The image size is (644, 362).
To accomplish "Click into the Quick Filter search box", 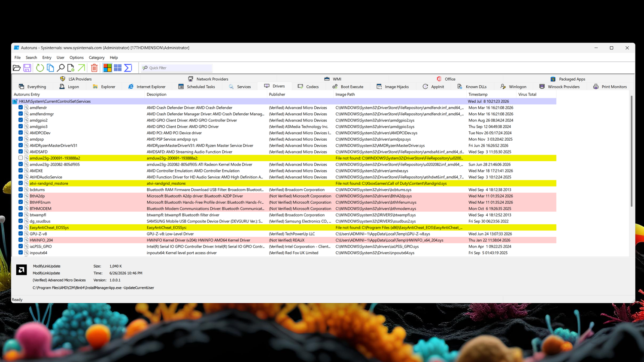I will (176, 68).
